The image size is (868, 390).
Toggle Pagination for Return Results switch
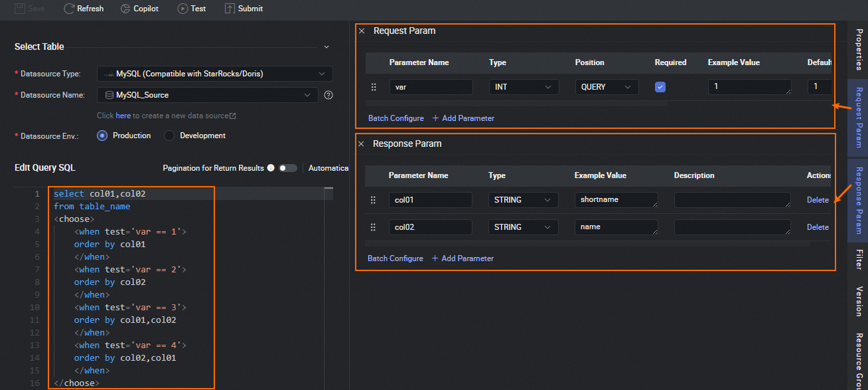[x=287, y=168]
